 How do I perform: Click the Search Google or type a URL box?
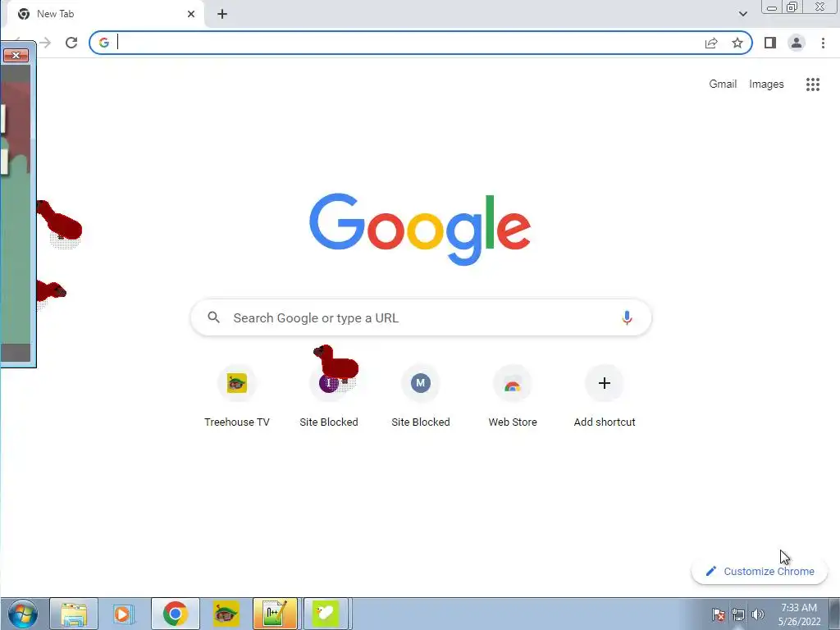tap(421, 317)
